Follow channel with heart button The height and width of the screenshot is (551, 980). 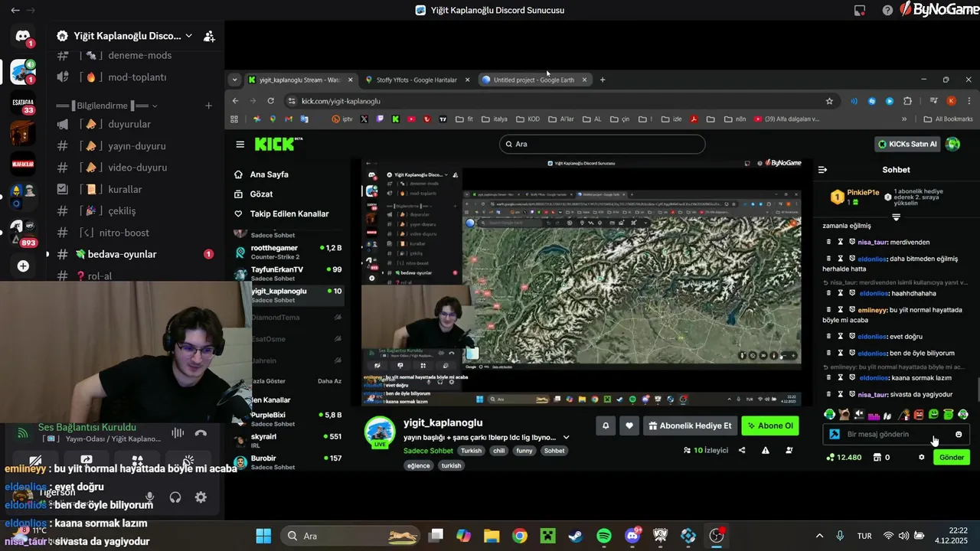(629, 426)
